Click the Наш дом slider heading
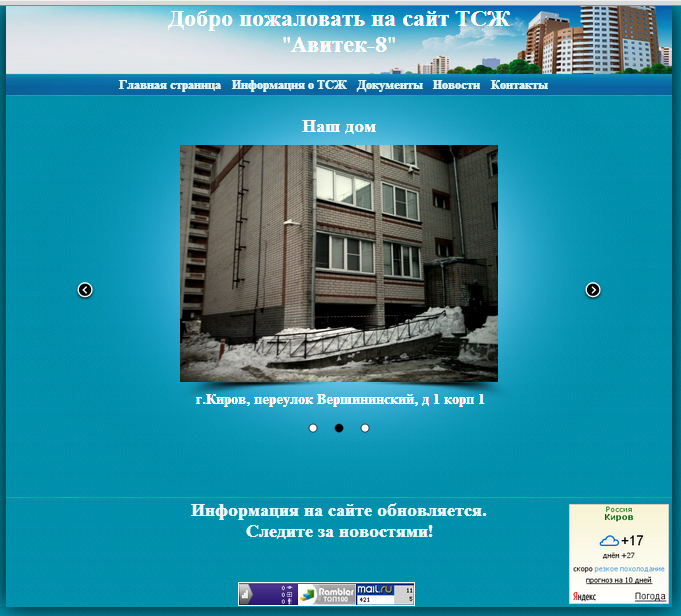 pos(339,126)
